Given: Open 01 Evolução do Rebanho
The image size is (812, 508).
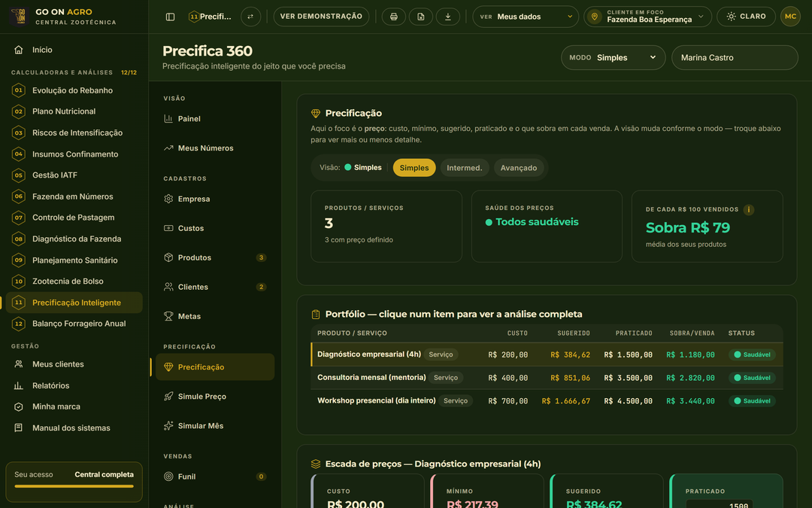Looking at the screenshot, I should (x=74, y=90).
